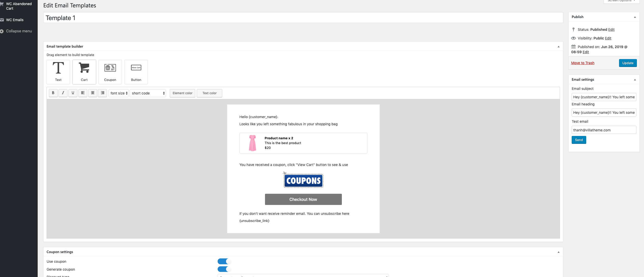
Task: Apply bold formatting in the editor toolbar
Action: click(x=53, y=93)
